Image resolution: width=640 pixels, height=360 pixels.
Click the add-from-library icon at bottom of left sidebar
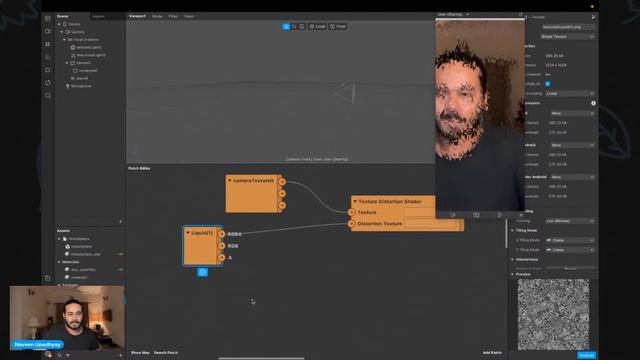pyautogui.click(x=48, y=278)
